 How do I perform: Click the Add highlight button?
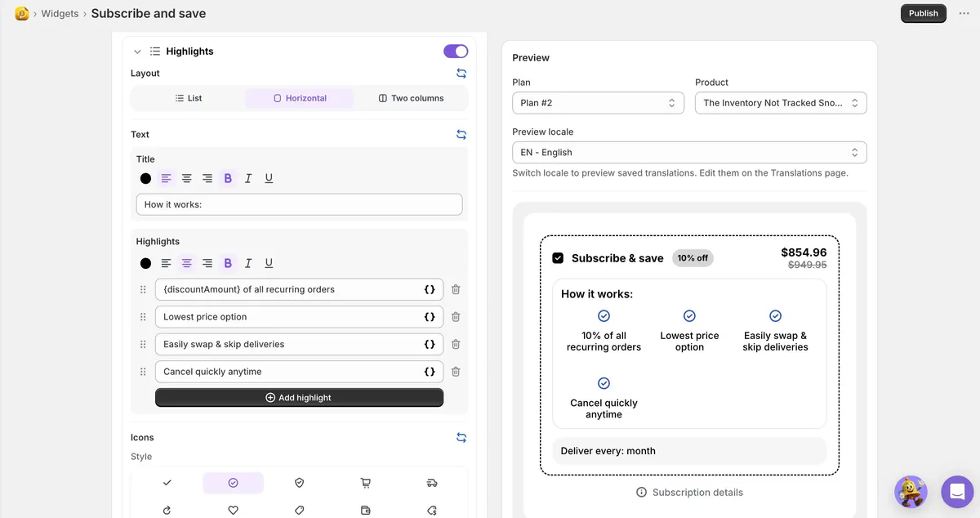point(299,398)
